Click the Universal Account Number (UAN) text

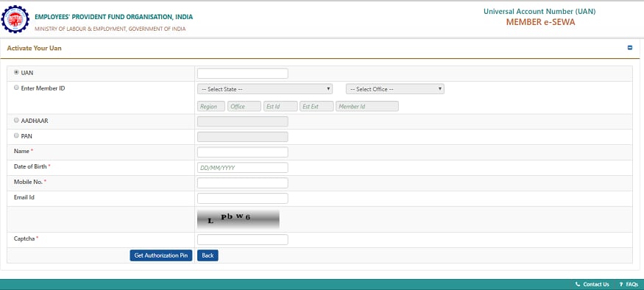pyautogui.click(x=539, y=12)
